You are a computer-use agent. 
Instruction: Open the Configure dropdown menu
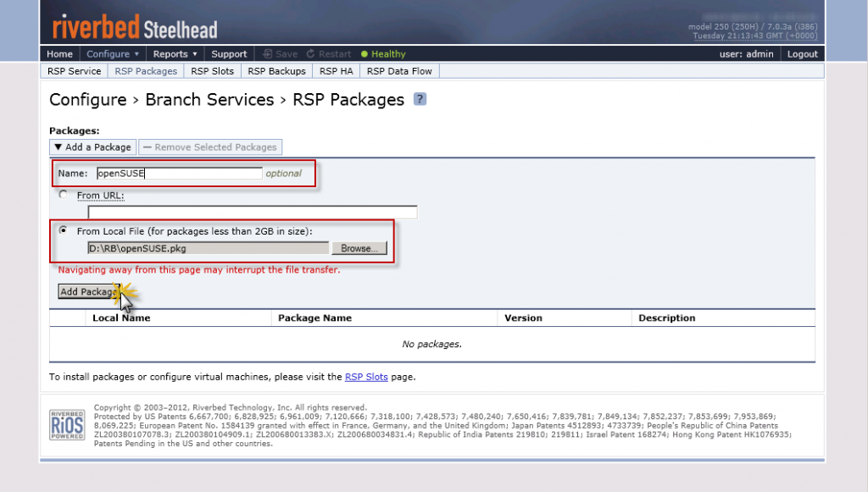pyautogui.click(x=113, y=54)
